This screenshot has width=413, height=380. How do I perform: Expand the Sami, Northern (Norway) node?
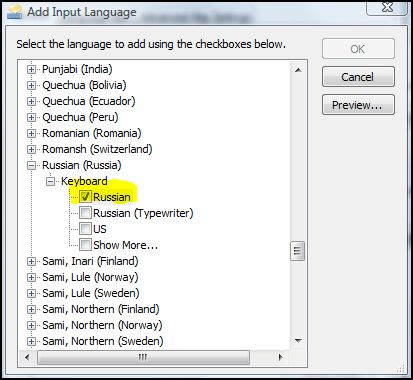coord(31,325)
